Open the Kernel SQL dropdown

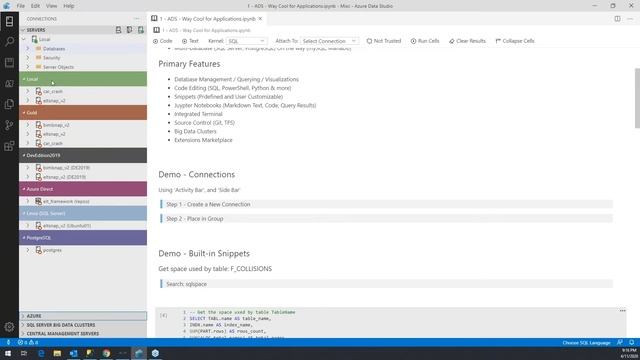(x=247, y=41)
